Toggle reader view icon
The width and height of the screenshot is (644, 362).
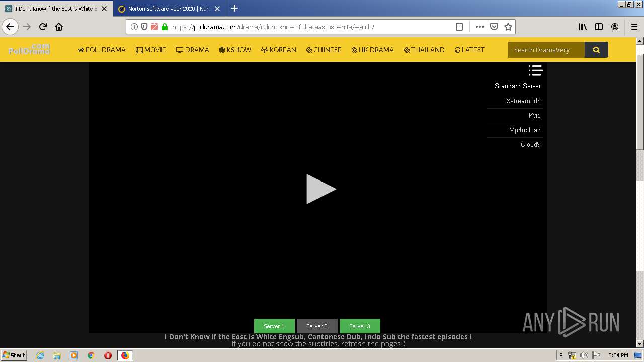point(459,27)
